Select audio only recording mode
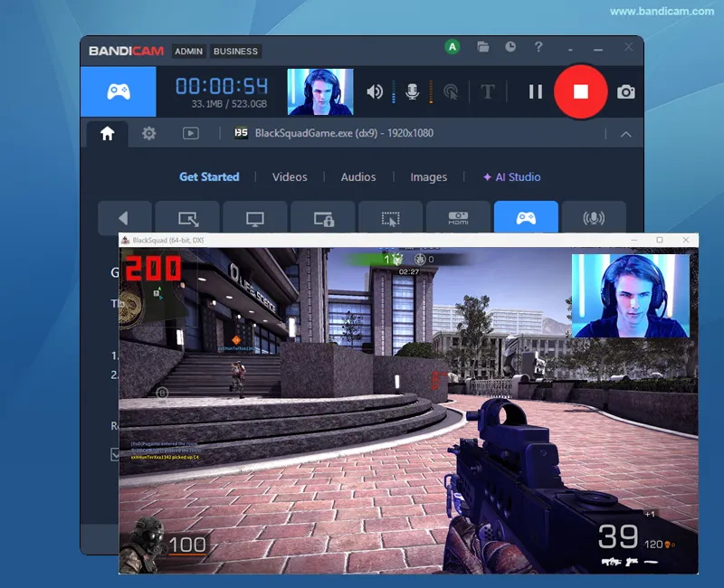Screen dimensions: 724x588 coord(594,217)
